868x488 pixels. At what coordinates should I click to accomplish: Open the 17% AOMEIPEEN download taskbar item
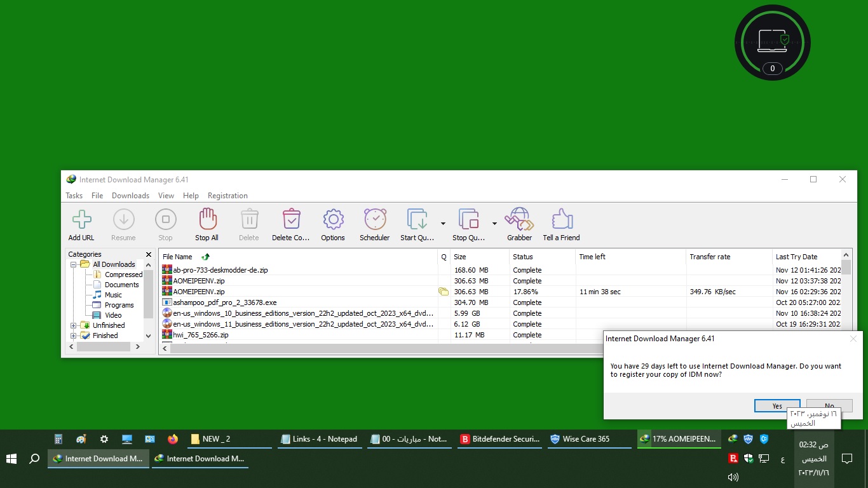coord(679,439)
